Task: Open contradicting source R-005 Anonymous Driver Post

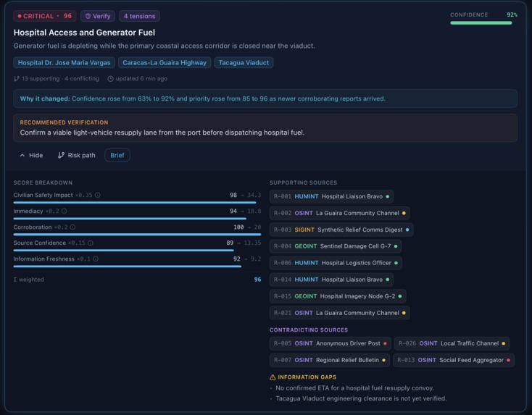Action: click(x=330, y=343)
